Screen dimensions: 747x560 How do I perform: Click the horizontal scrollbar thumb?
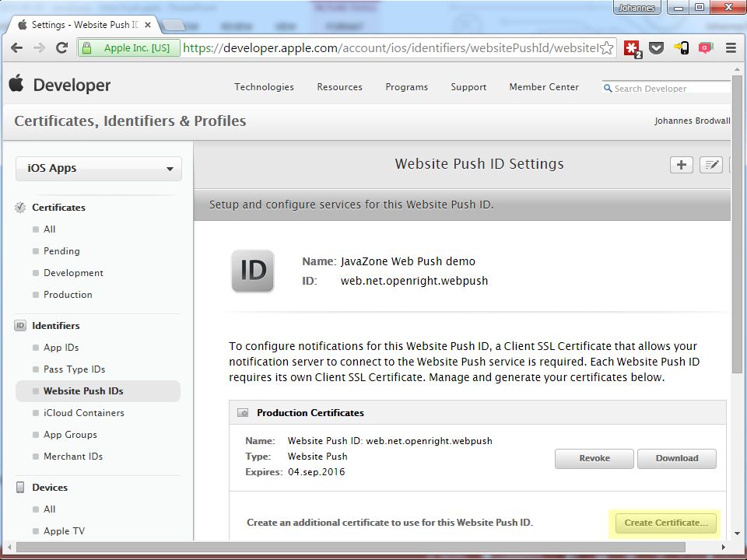[351, 547]
